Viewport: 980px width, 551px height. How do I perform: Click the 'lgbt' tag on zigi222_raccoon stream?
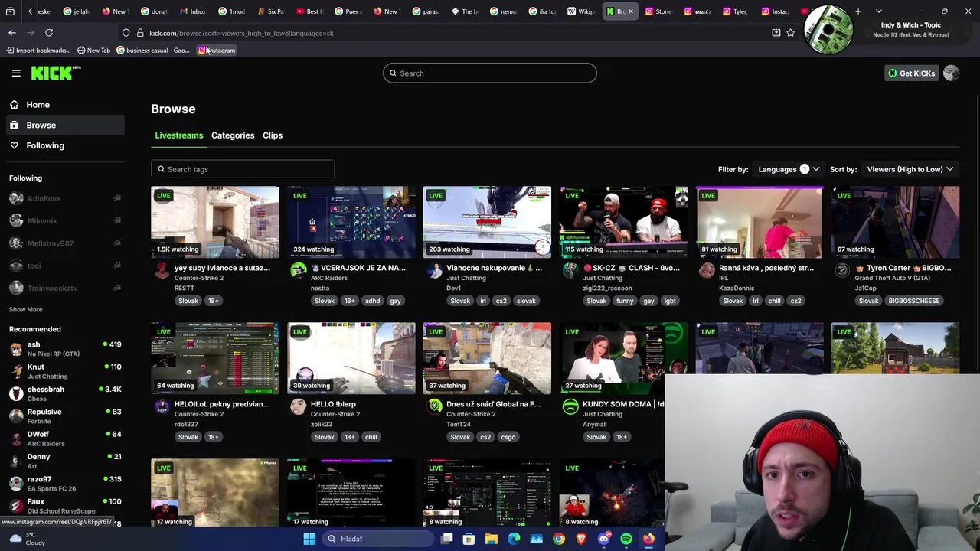point(670,301)
